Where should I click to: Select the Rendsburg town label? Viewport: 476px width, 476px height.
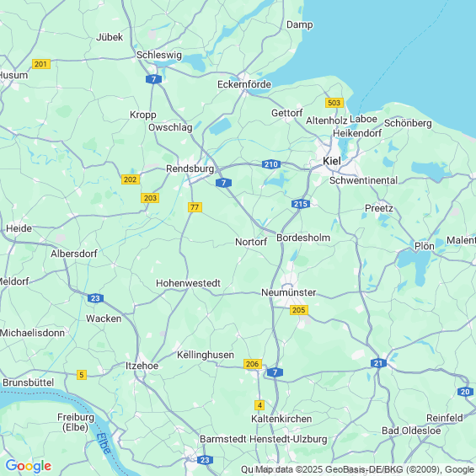190,168
